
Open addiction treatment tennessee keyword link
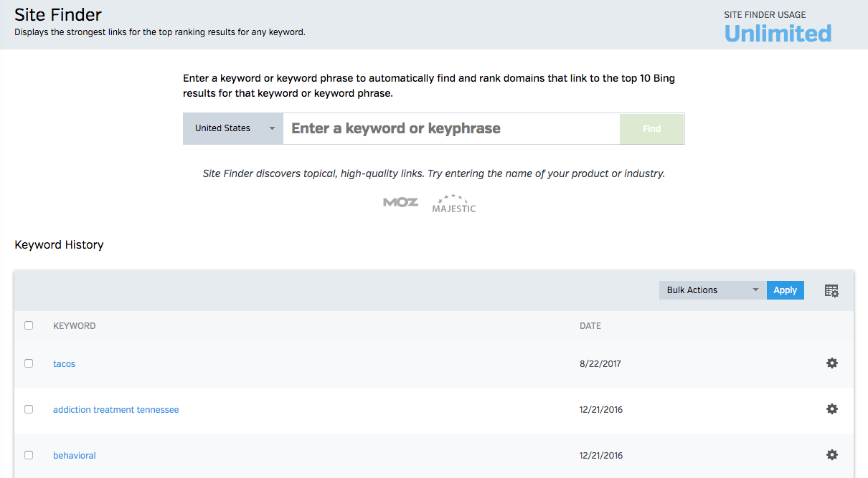click(x=116, y=410)
